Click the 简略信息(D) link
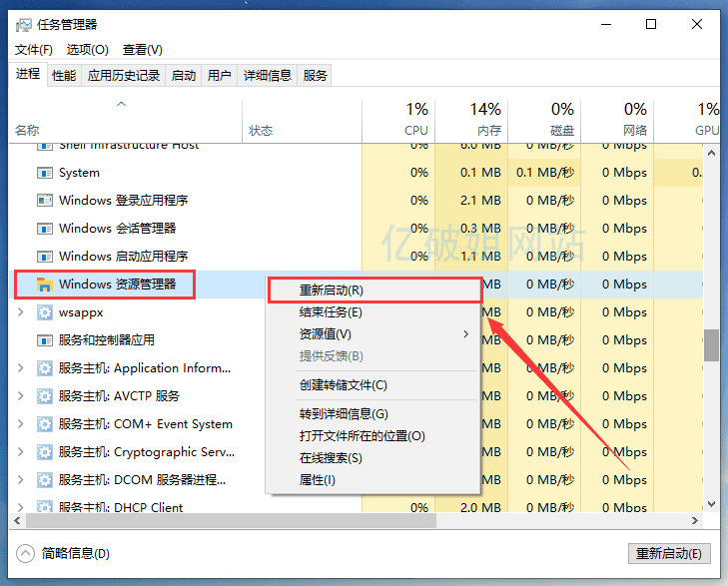Viewport: 728px width, 586px height. [76, 553]
